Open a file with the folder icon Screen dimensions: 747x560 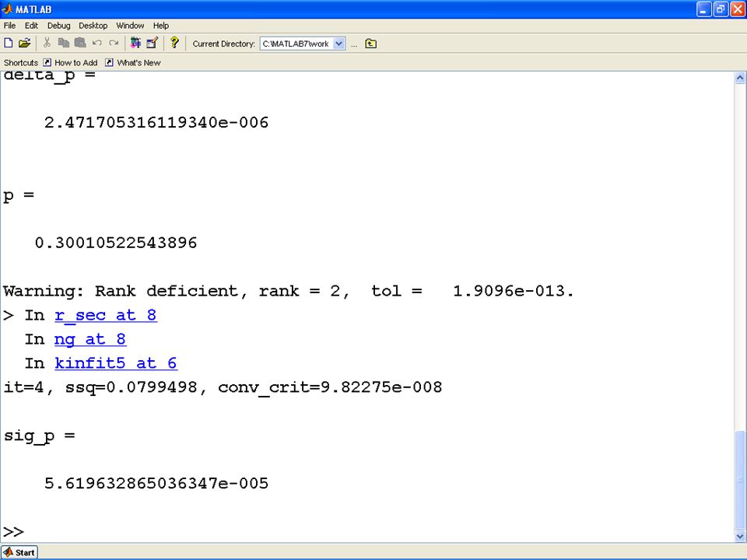(x=24, y=44)
